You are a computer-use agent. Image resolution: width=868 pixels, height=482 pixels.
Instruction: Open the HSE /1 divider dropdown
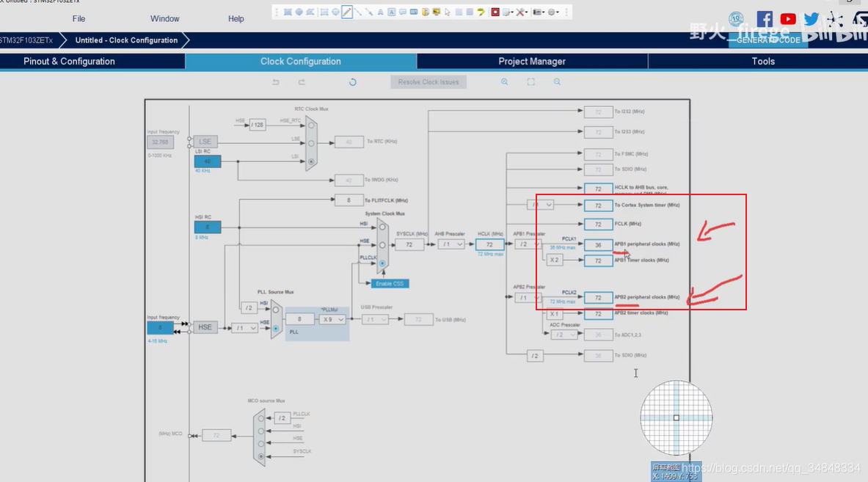(244, 328)
